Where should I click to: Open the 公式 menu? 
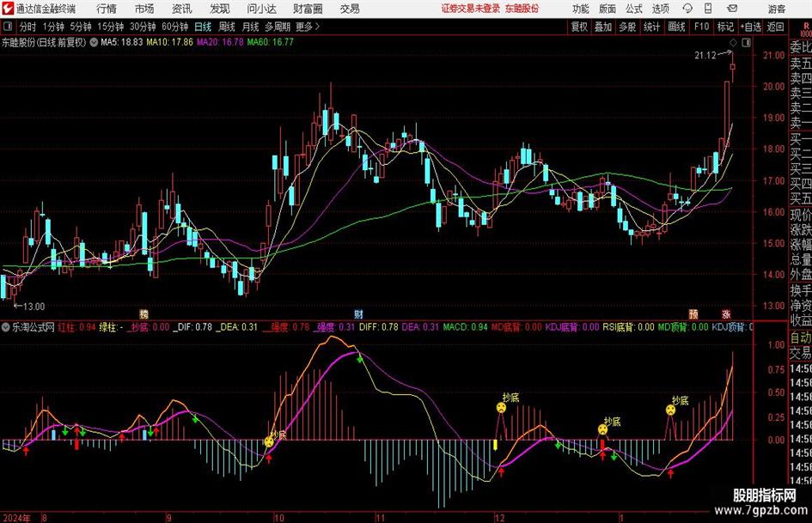tap(633, 9)
